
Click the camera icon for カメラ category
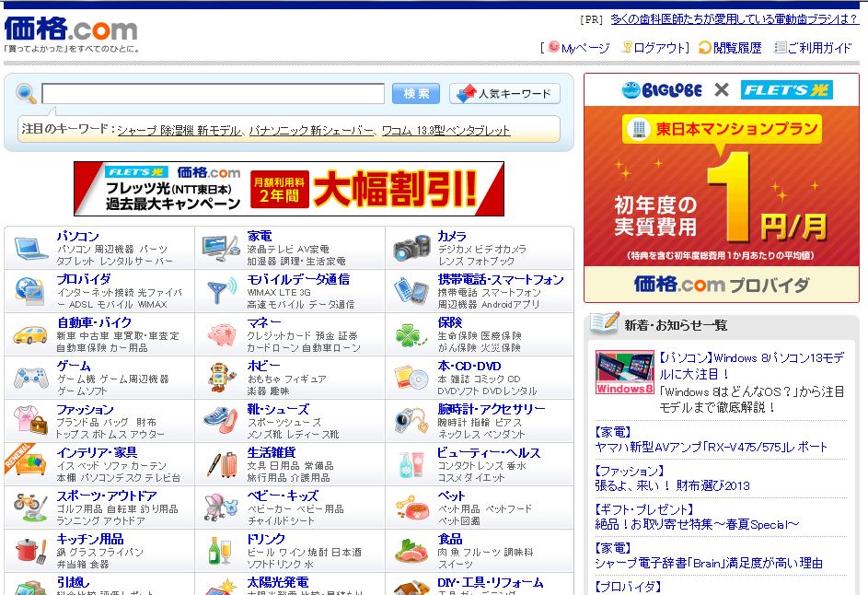pyautogui.click(x=411, y=248)
